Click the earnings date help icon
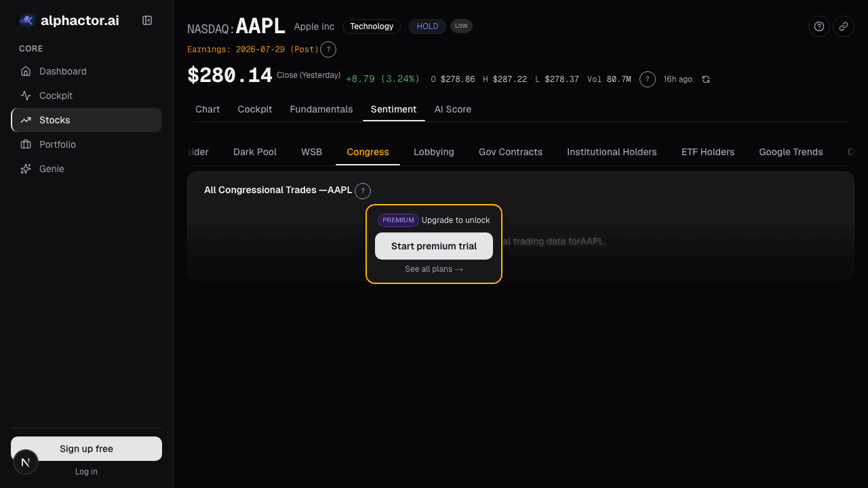 point(328,49)
